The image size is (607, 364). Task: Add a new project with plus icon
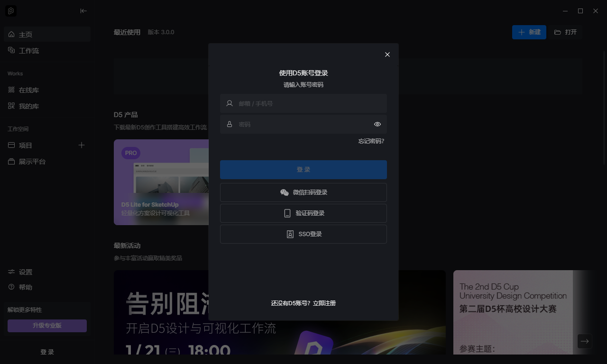82,146
